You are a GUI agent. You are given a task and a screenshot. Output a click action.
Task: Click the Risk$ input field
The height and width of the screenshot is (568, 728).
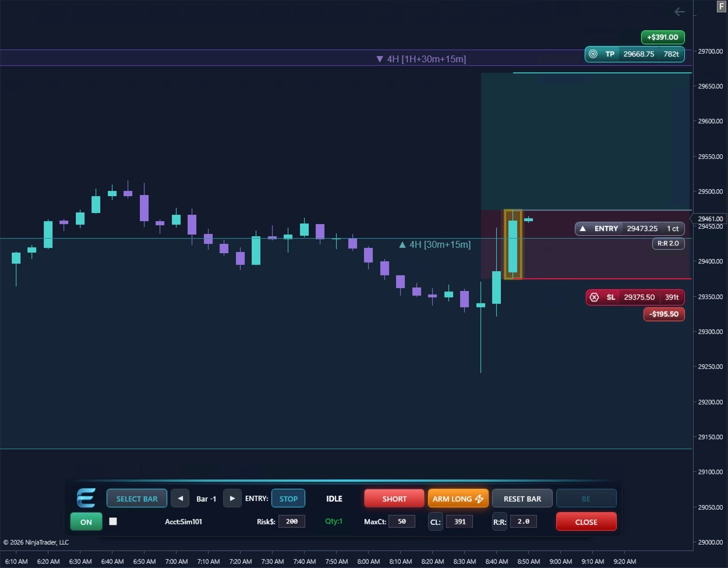[292, 521]
